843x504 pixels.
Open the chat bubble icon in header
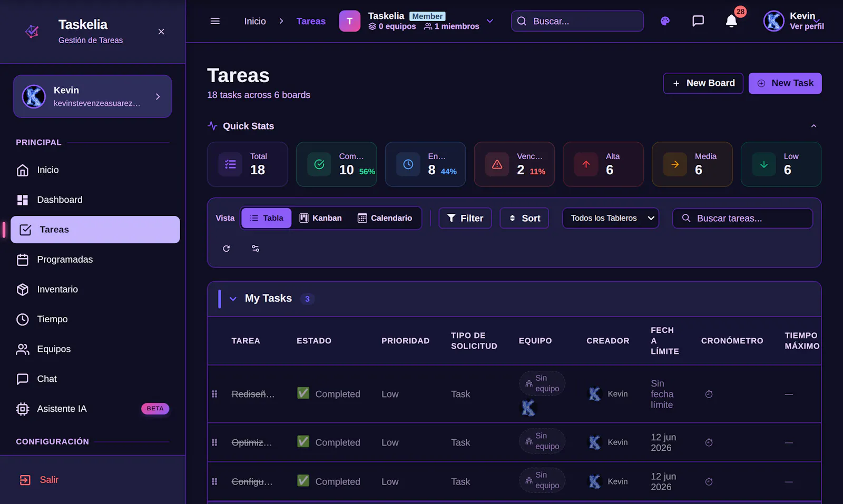(698, 21)
